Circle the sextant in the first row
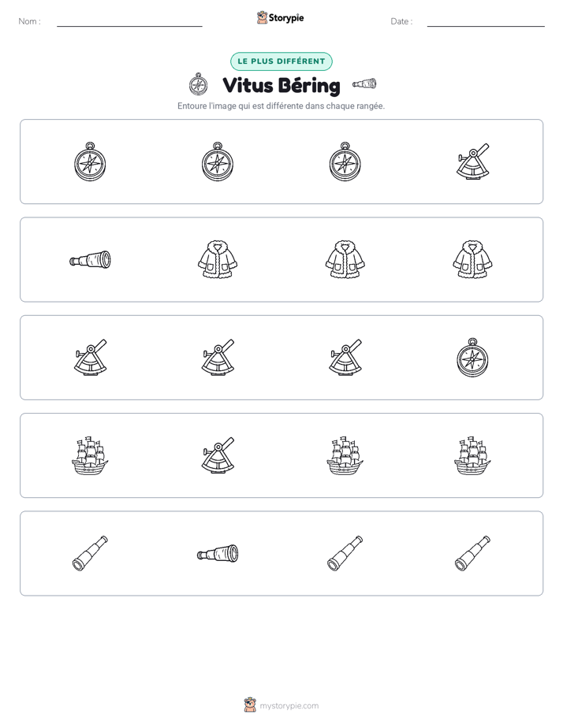563x728 pixels. point(472,162)
